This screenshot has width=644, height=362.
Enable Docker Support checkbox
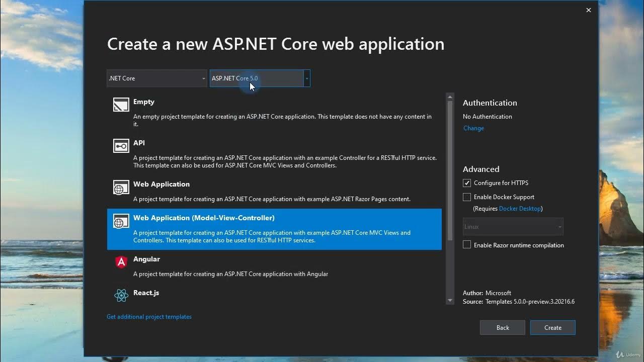click(467, 197)
